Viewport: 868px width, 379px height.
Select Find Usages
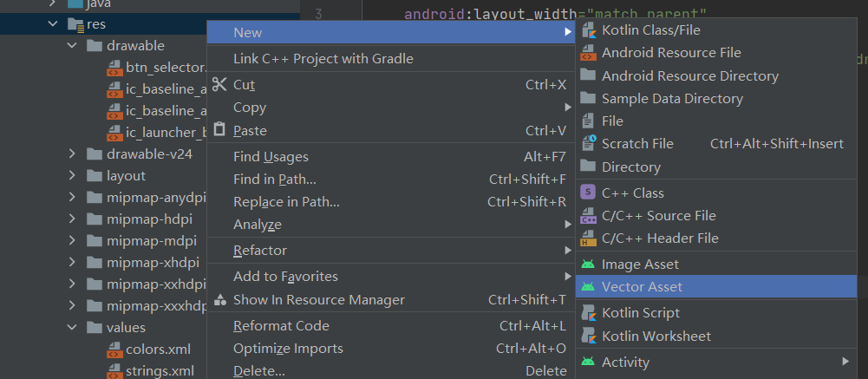click(x=391, y=157)
